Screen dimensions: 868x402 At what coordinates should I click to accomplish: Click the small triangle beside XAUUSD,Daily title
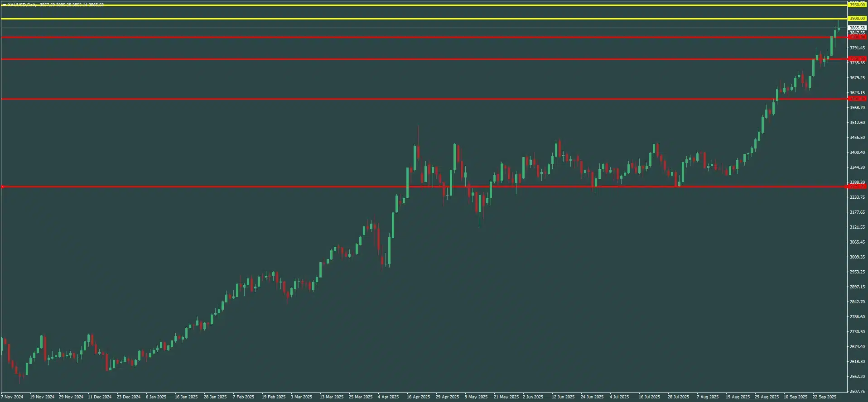pos(4,5)
